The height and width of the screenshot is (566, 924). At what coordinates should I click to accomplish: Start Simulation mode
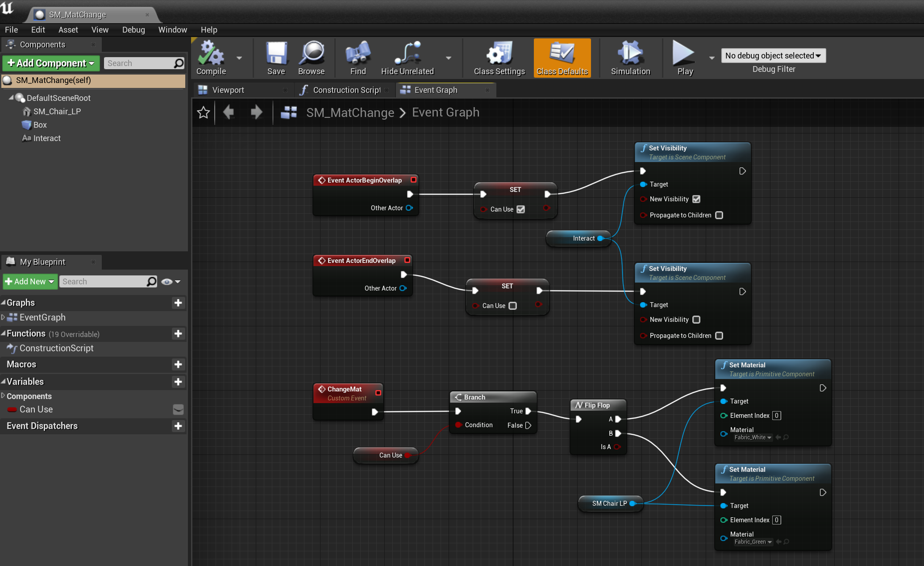tap(630, 58)
